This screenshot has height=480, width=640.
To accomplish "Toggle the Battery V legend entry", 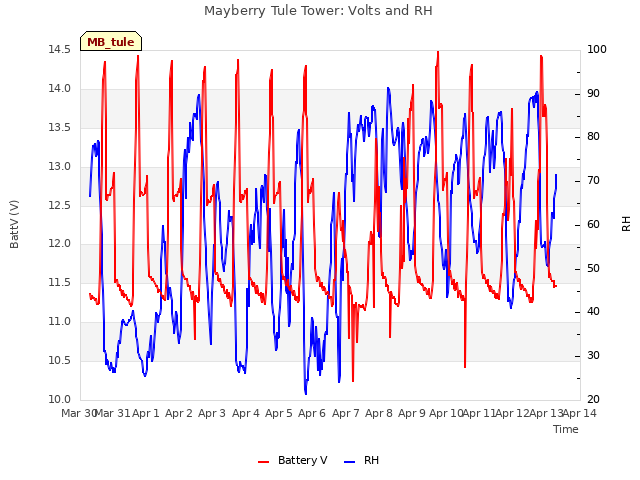I will [x=293, y=460].
